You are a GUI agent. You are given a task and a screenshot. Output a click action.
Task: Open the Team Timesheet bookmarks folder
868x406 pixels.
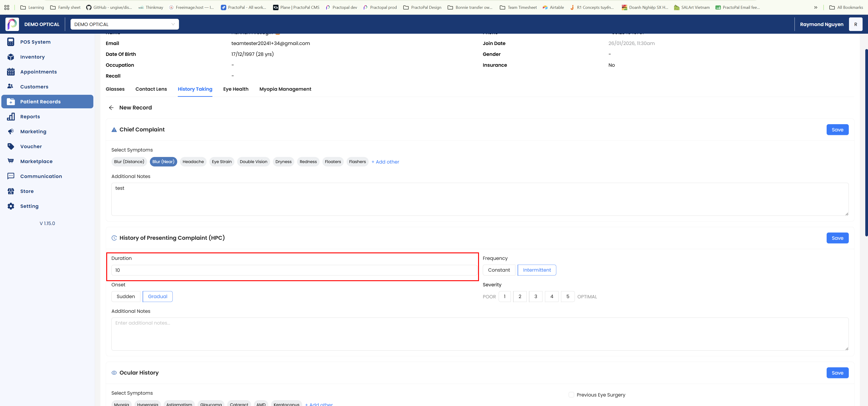pyautogui.click(x=518, y=7)
